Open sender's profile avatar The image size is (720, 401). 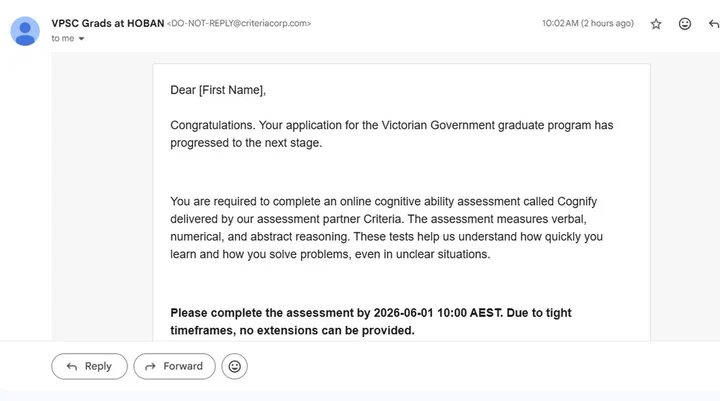[25, 31]
